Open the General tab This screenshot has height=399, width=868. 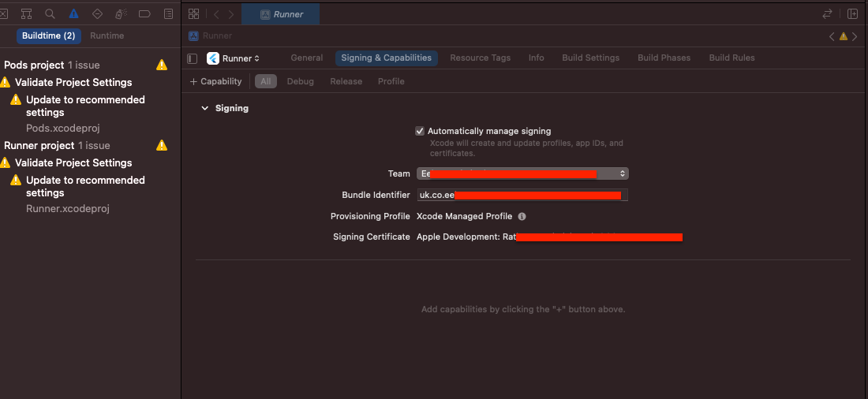point(307,58)
